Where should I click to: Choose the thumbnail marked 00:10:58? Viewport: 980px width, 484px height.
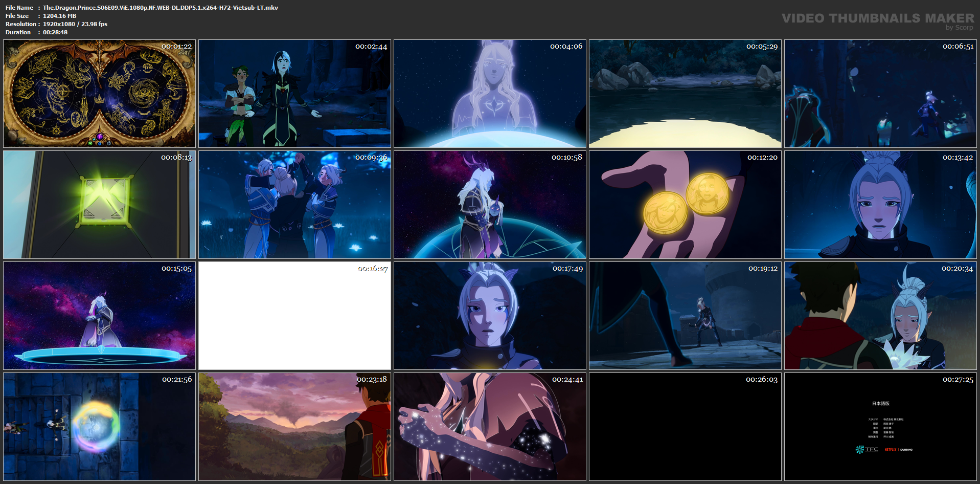(490, 205)
